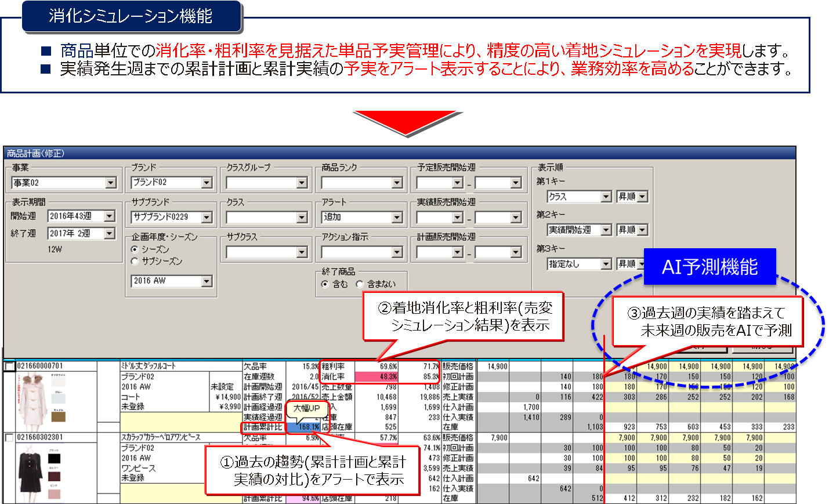
Task: Choose 含む for 終了商品
Action: tap(325, 284)
